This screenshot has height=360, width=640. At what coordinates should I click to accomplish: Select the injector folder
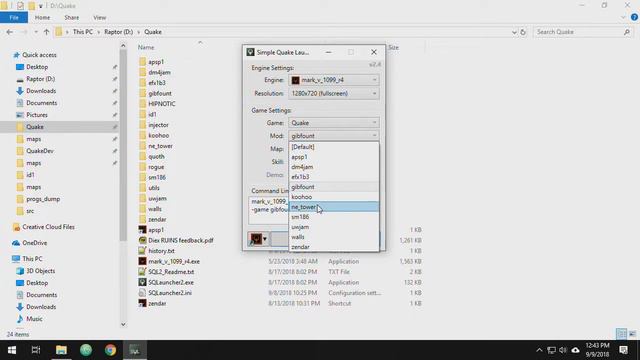click(x=158, y=125)
